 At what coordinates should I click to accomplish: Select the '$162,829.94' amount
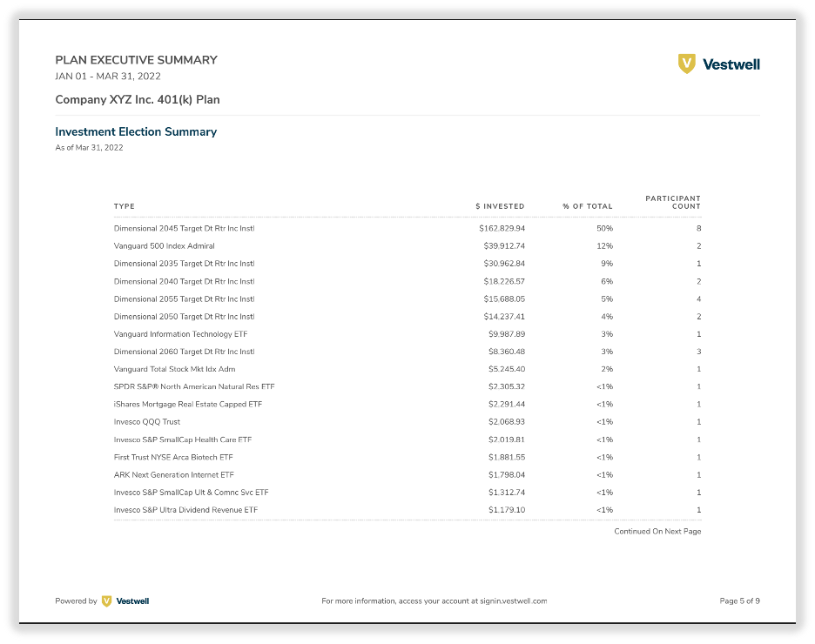(502, 229)
